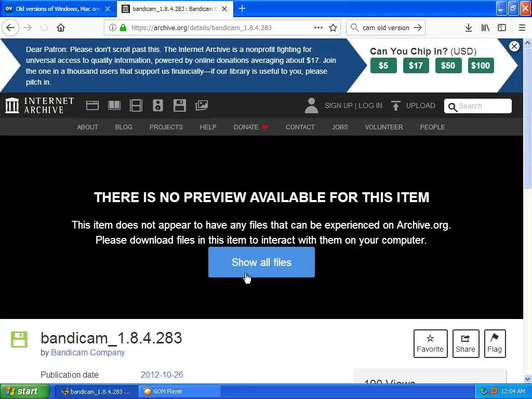Focus the Internet Archive Search field
This screenshot has height=399, width=532.
tap(478, 106)
